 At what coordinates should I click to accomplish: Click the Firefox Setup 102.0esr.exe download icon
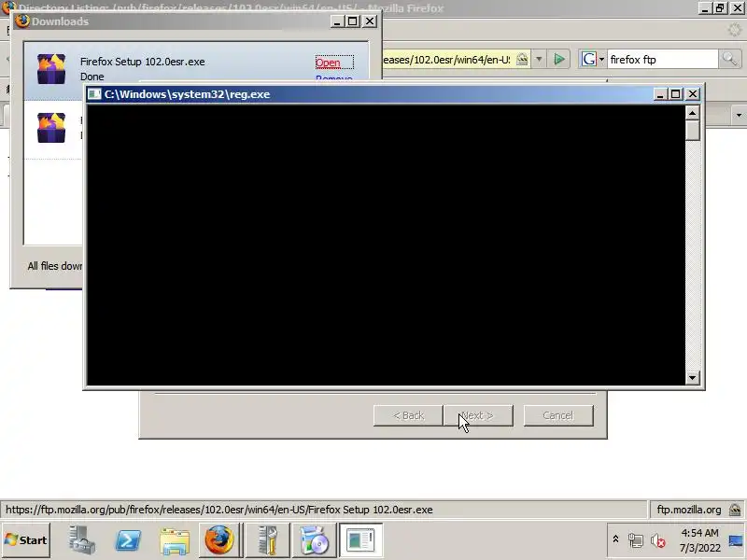point(51,69)
